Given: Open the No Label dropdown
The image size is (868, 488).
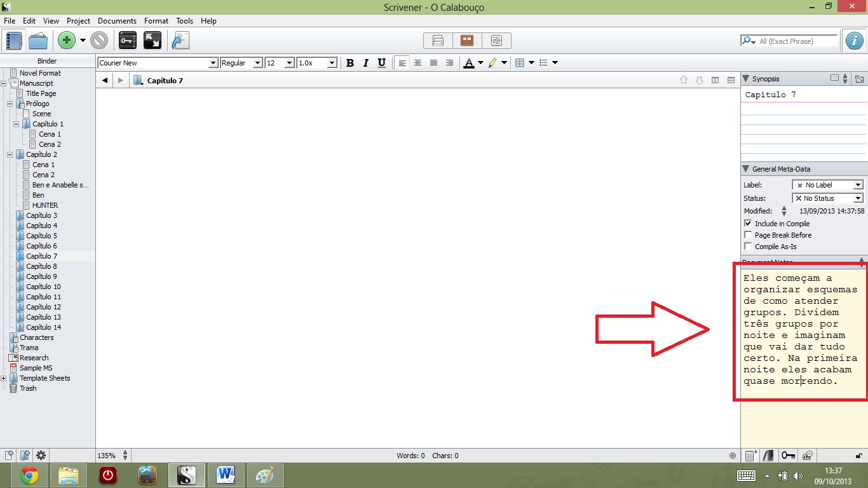Looking at the screenshot, I should click(859, 185).
